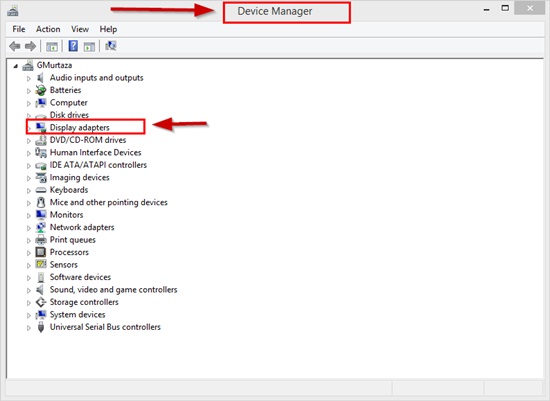Select the Processors chip icon

point(41,252)
